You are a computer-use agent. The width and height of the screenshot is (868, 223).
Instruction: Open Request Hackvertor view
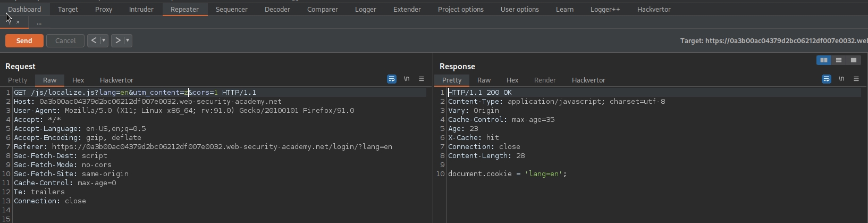point(117,80)
